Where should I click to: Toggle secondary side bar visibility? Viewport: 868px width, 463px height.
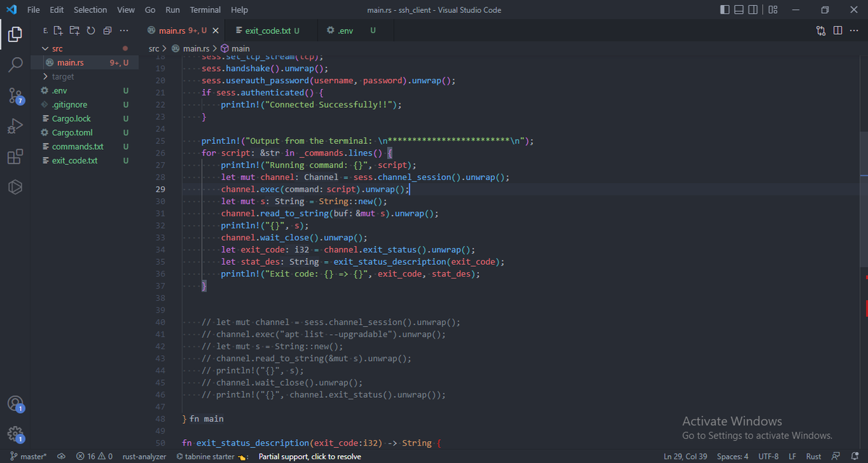pyautogui.click(x=753, y=9)
